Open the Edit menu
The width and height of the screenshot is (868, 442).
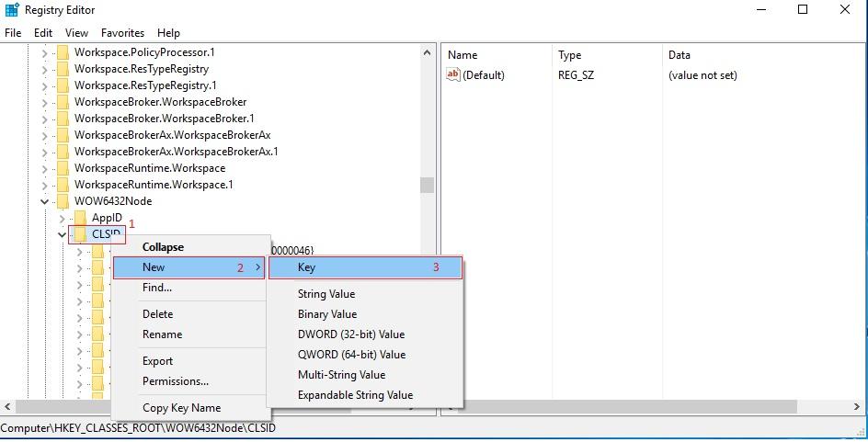[x=43, y=33]
